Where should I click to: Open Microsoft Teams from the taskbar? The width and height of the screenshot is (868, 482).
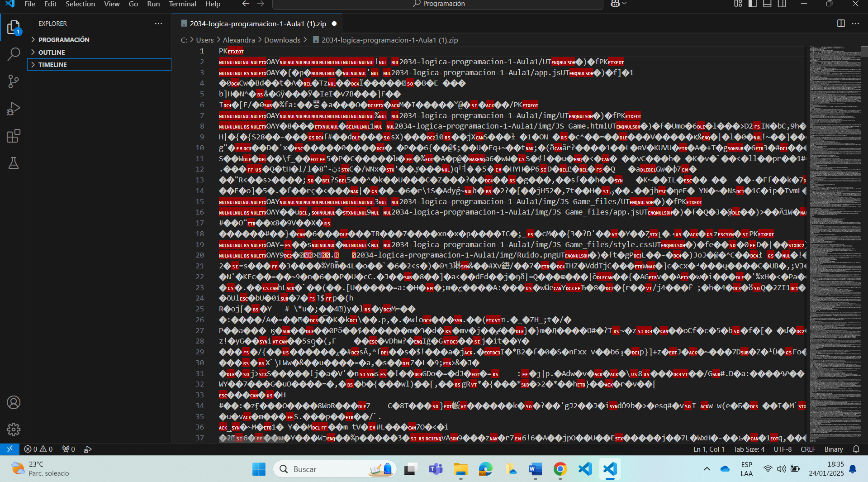click(436, 469)
